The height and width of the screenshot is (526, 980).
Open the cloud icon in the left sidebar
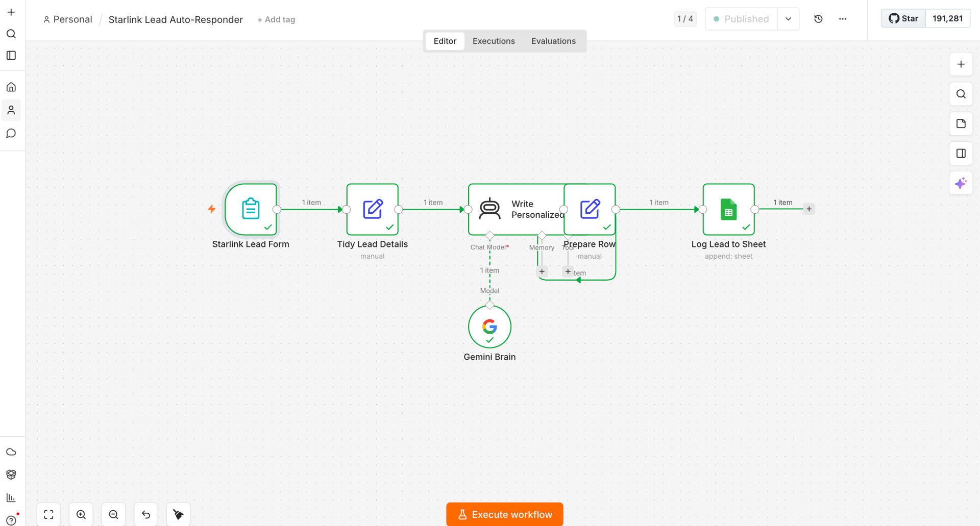click(11, 452)
